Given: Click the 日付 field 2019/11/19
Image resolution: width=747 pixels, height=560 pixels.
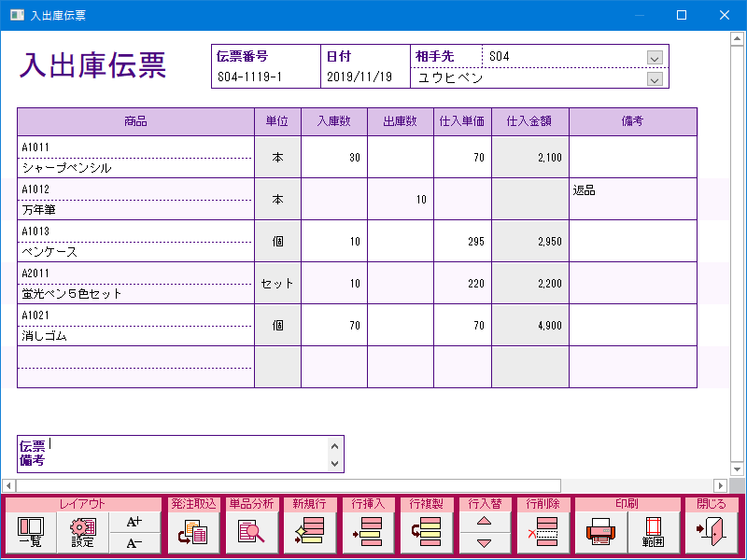Looking at the screenshot, I should [365, 77].
